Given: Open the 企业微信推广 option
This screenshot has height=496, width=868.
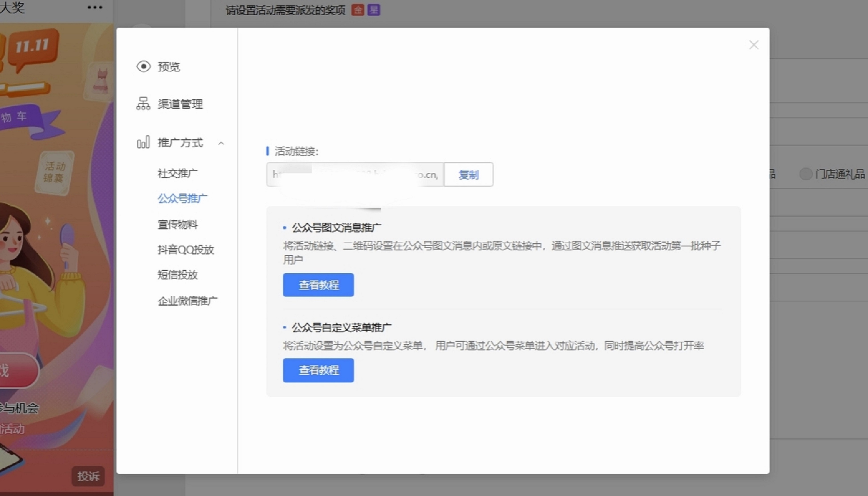Looking at the screenshot, I should [187, 301].
